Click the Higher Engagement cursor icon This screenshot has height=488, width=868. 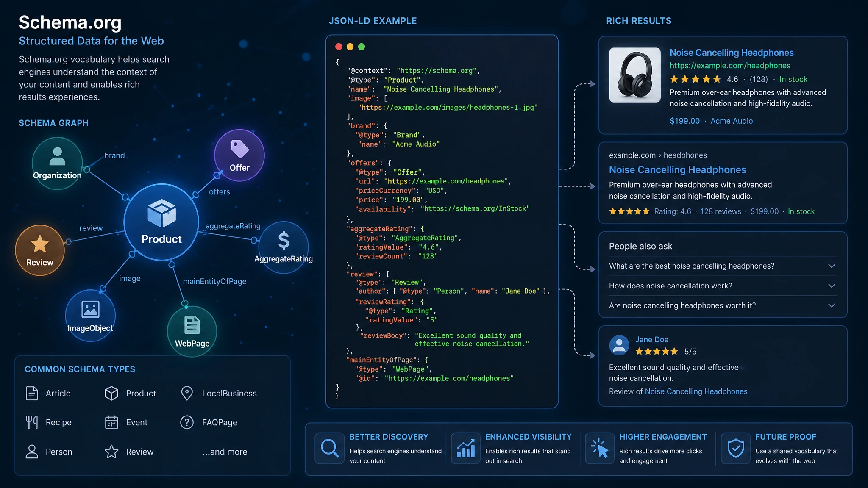click(x=600, y=448)
